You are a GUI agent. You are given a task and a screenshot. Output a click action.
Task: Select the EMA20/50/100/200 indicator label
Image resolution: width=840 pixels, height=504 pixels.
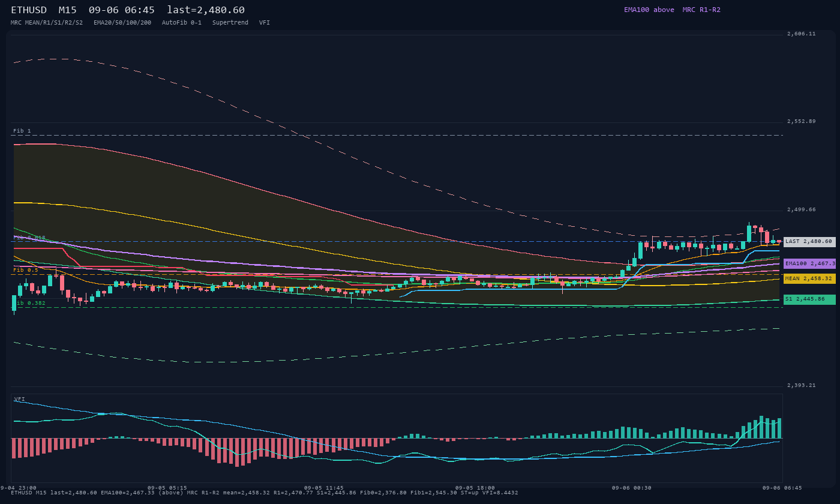122,23
